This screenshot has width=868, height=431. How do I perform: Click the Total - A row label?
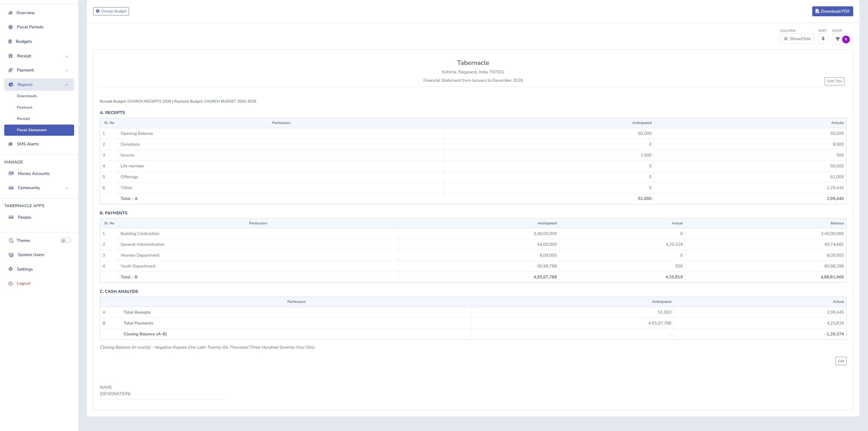(x=129, y=199)
